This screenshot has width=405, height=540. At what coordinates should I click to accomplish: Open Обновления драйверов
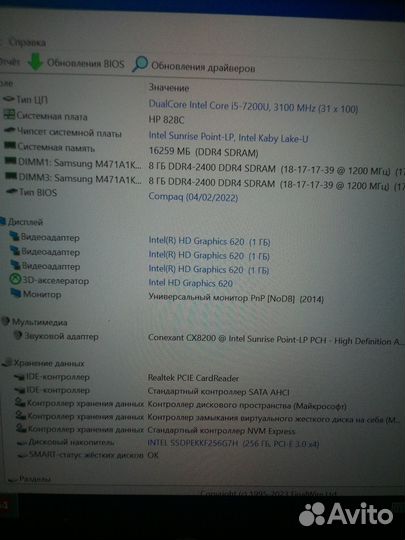[203, 67]
